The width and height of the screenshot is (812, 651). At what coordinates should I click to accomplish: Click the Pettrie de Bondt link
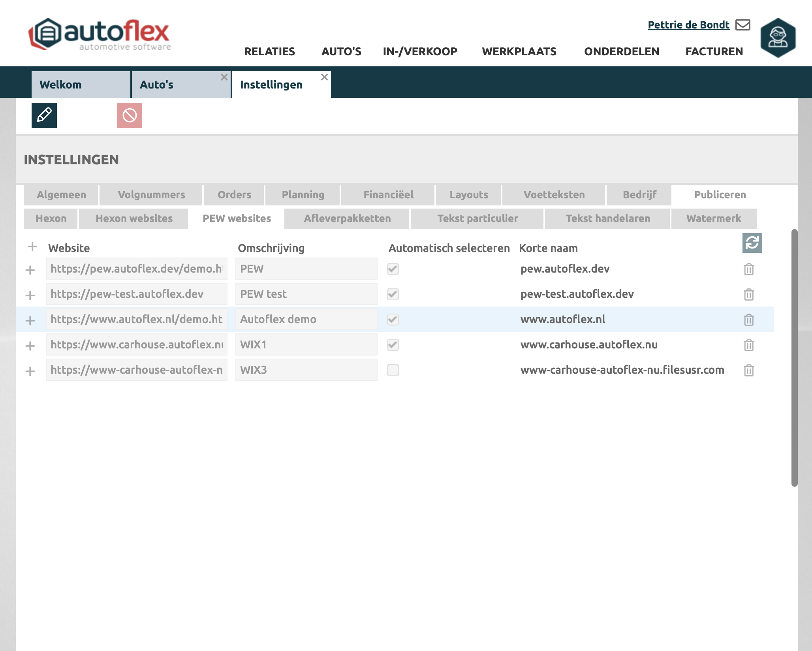click(x=688, y=25)
